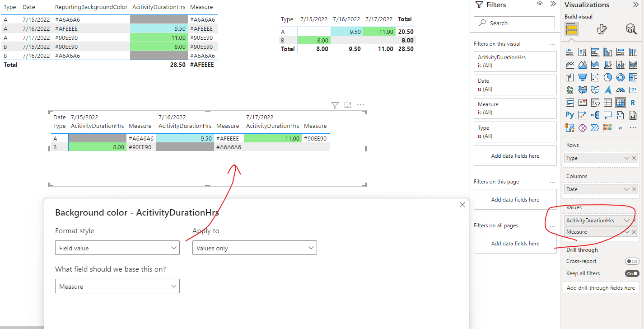Viewport: 644px width, 329px height.
Task: Select the Scatter chart visual
Action: coord(595,77)
